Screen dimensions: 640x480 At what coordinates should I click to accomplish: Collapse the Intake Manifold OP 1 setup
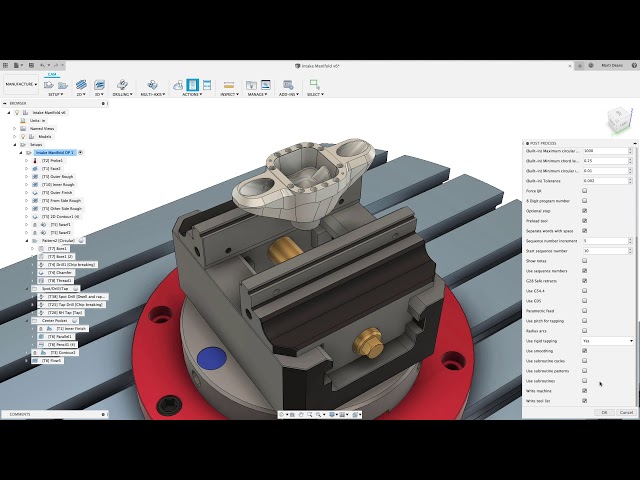coord(21,153)
